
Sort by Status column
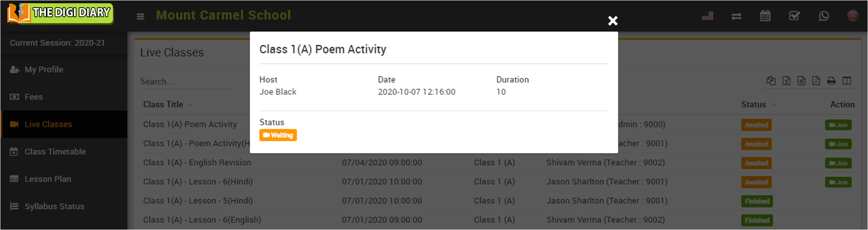[x=754, y=105]
